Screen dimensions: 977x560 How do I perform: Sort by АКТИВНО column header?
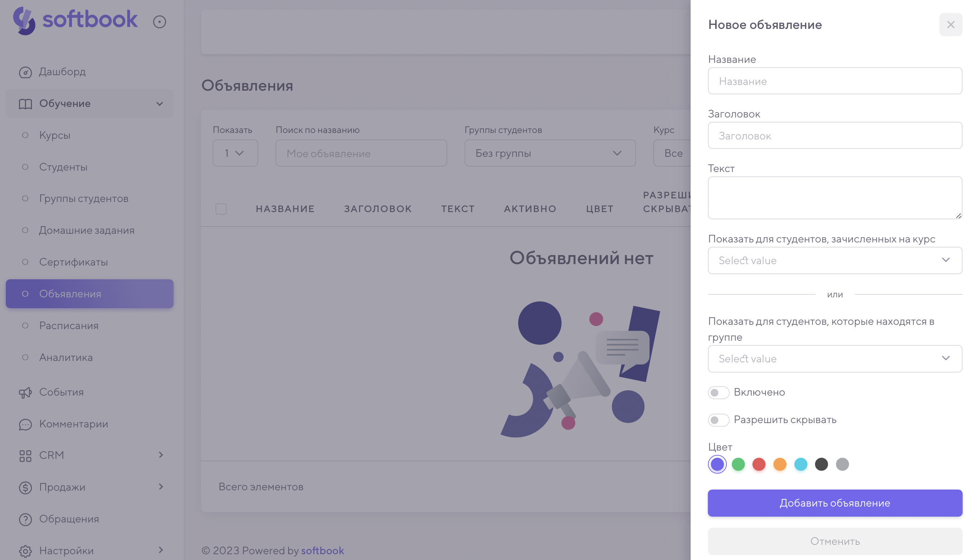530,209
